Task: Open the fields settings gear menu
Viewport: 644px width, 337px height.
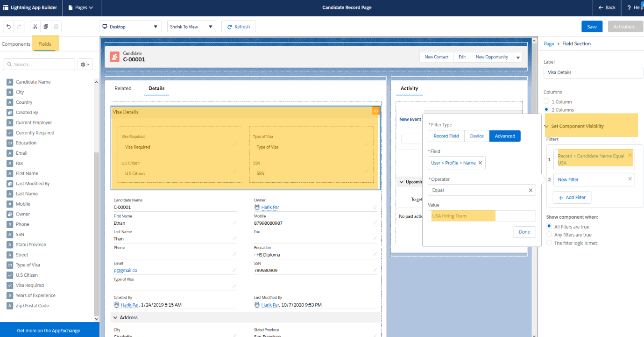Action: (85, 65)
